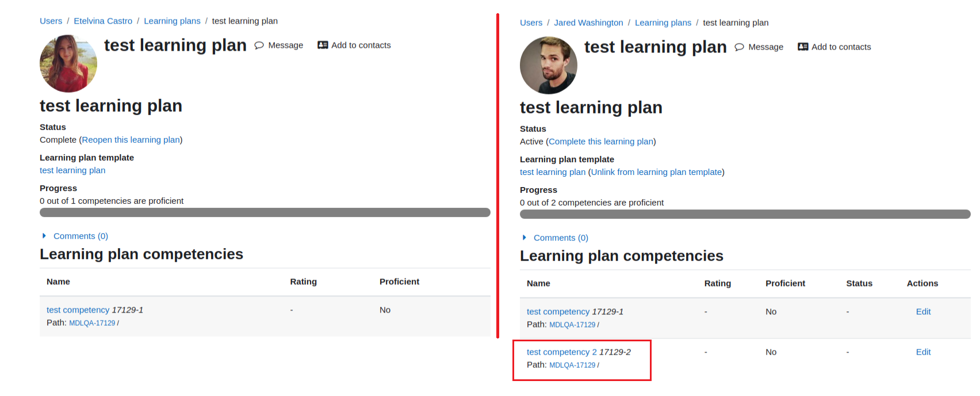Click progress bar in Jared's learning plan
Screen dimensions: 980x396
(745, 214)
